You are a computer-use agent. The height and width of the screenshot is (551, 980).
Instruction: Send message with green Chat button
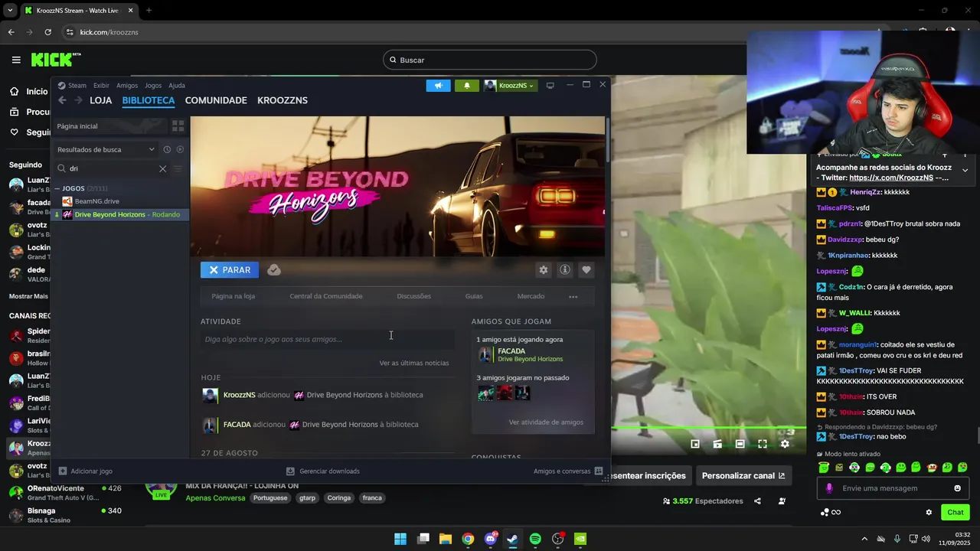(x=955, y=513)
